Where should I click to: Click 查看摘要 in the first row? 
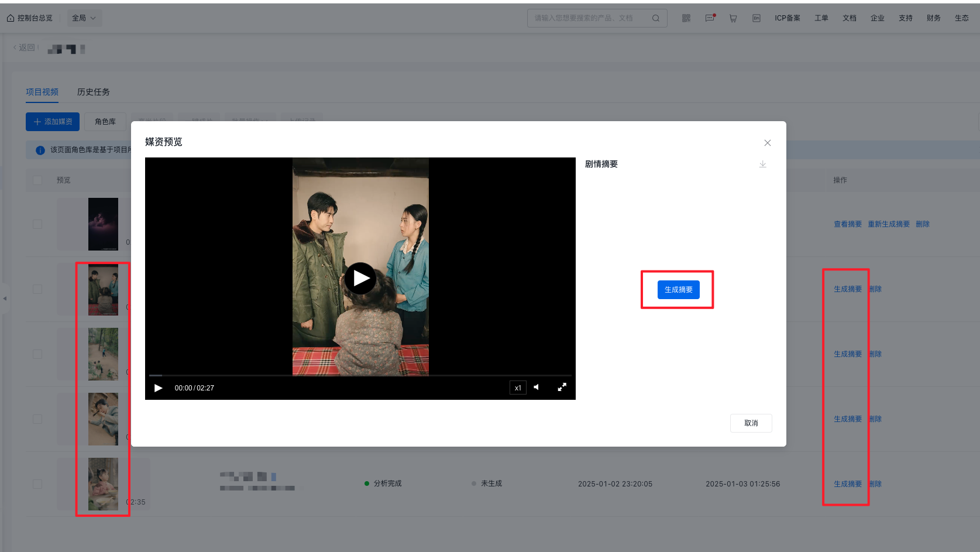848,224
